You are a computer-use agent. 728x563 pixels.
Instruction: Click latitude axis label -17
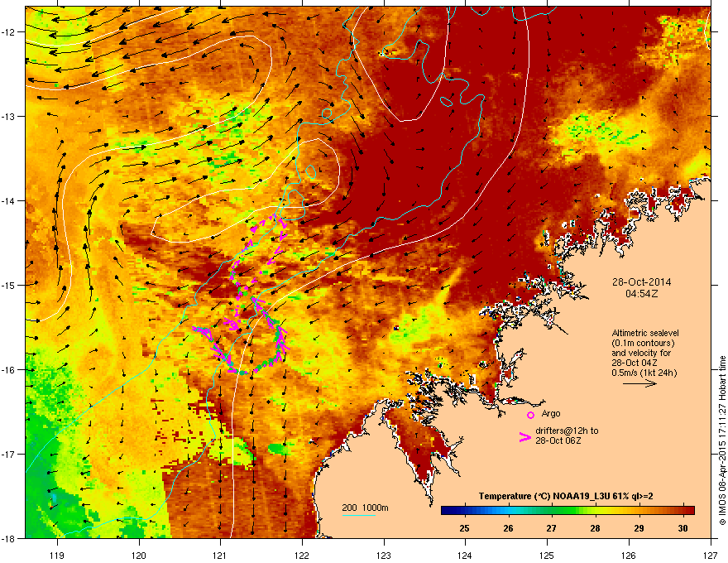click(x=8, y=454)
